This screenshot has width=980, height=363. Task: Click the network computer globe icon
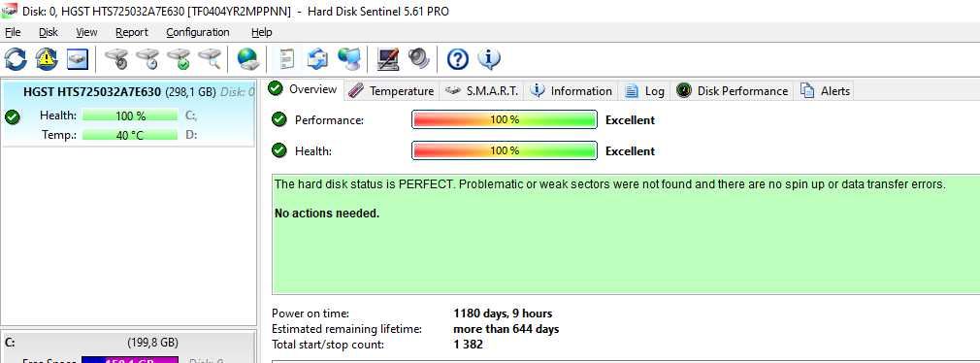click(x=348, y=59)
